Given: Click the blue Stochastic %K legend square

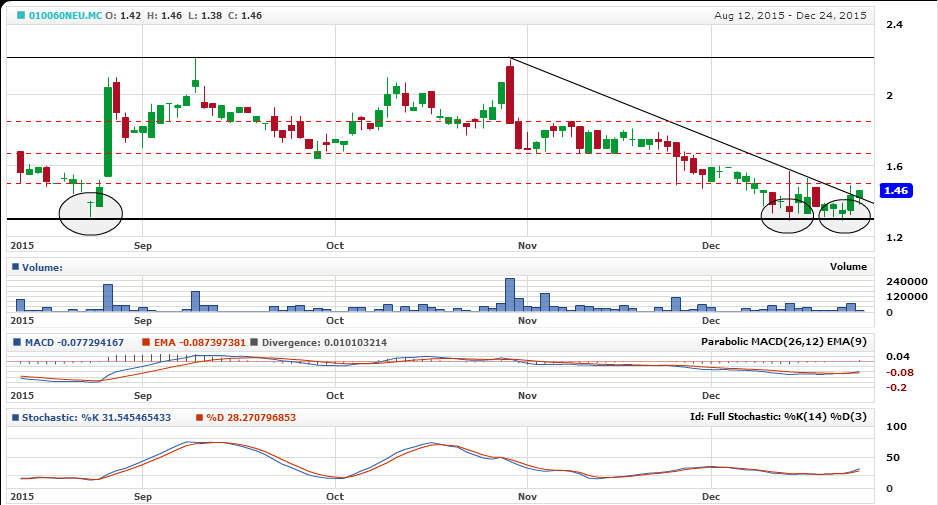Looking at the screenshot, I should pos(14,417).
